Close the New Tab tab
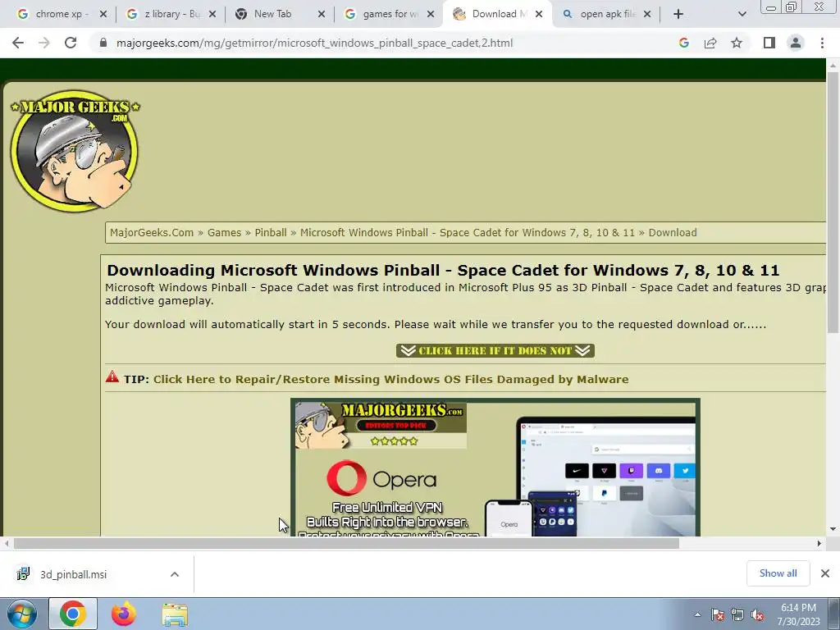Screen dimensions: 840x630 (x=322, y=15)
